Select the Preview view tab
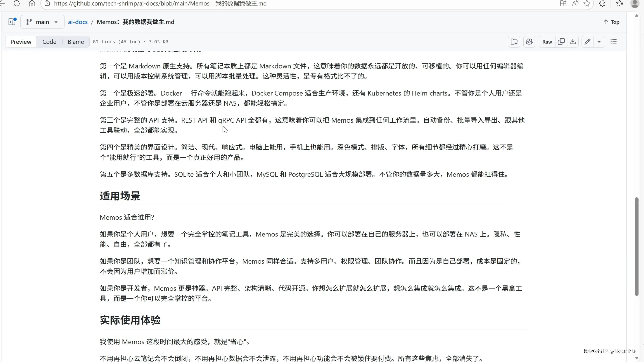644x362 pixels. (21, 42)
